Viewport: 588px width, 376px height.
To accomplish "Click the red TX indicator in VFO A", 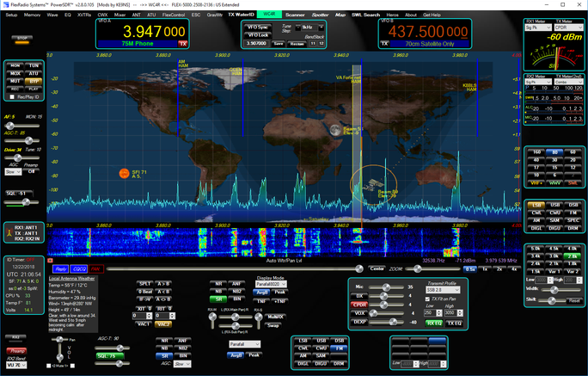I will pyautogui.click(x=182, y=44).
